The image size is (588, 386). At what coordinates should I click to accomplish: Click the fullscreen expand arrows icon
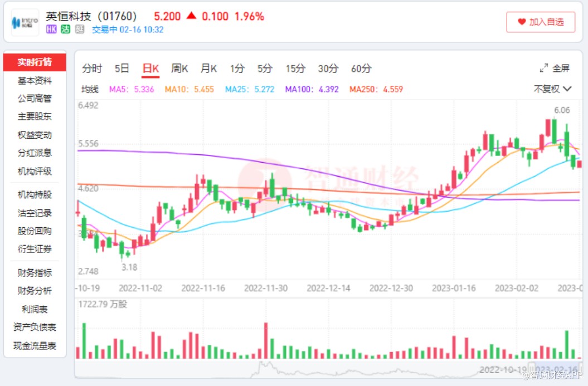544,69
